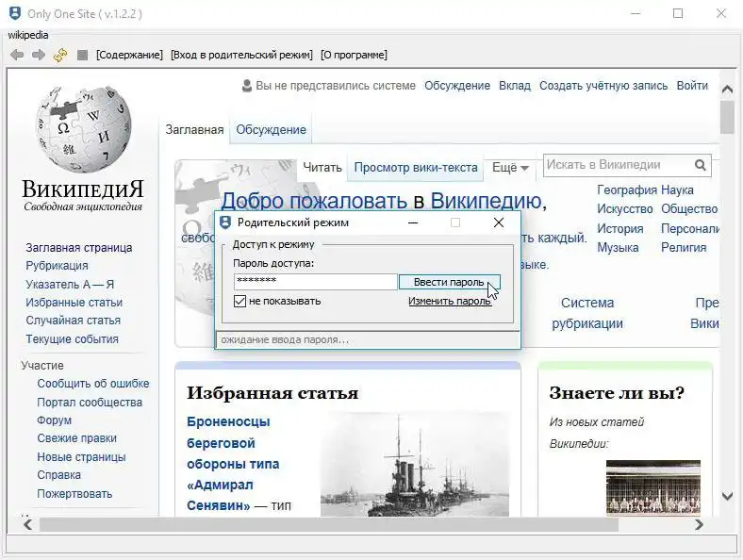The height and width of the screenshot is (560, 743).
Task: Click the Wikipedia globe logo
Action: (83, 129)
